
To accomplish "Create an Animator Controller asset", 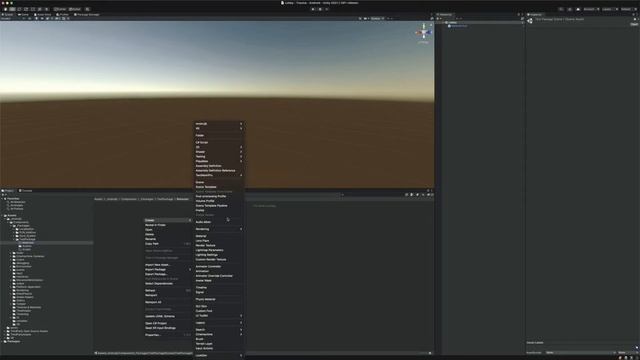I will [x=219, y=267].
